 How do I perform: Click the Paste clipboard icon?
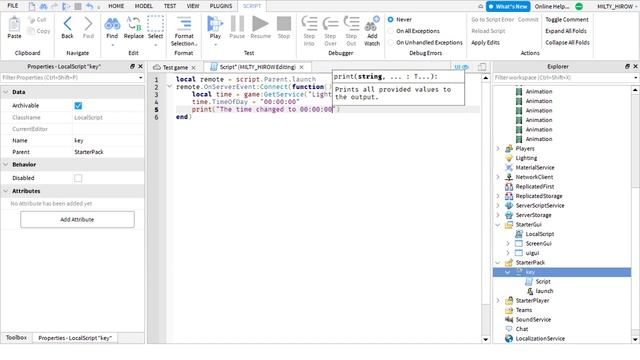click(14, 24)
